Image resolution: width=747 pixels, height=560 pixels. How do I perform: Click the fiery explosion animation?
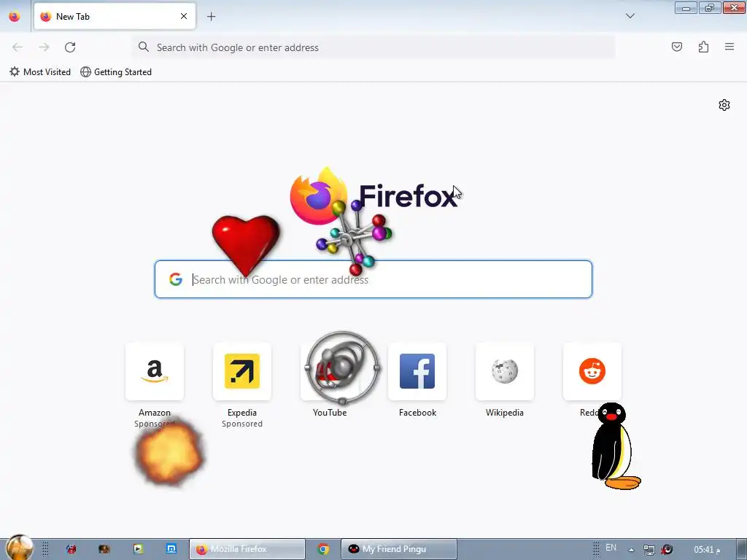tap(169, 452)
